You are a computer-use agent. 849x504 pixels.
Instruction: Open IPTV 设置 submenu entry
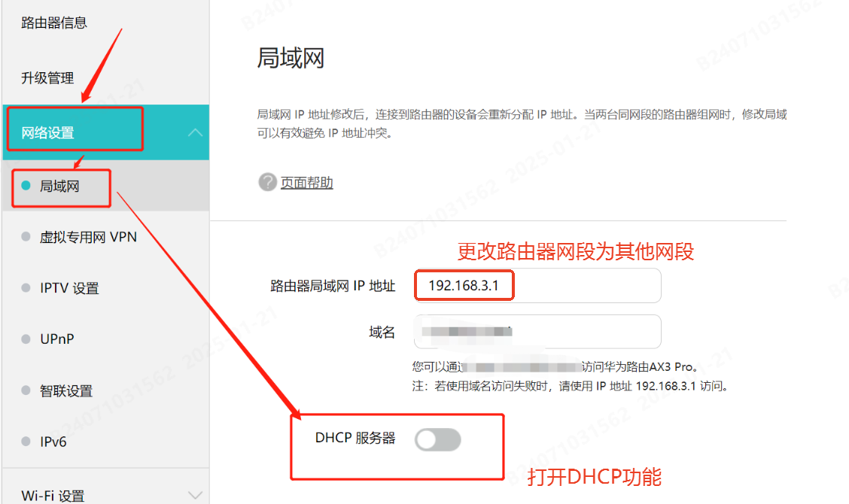pos(69,288)
